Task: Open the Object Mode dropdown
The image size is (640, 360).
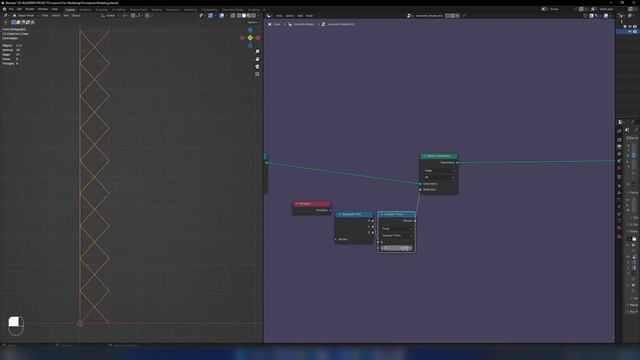Action: [25, 16]
